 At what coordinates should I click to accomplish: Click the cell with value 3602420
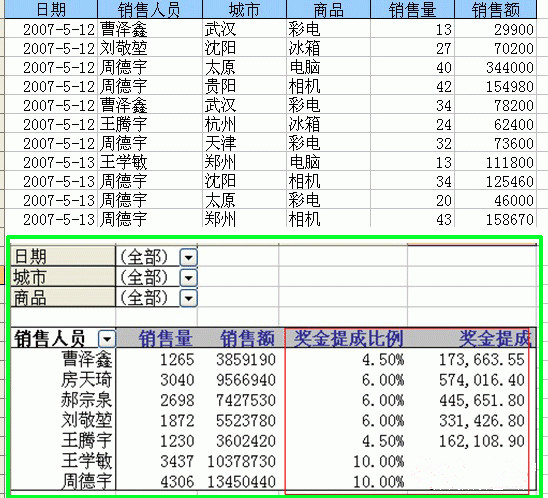246,441
